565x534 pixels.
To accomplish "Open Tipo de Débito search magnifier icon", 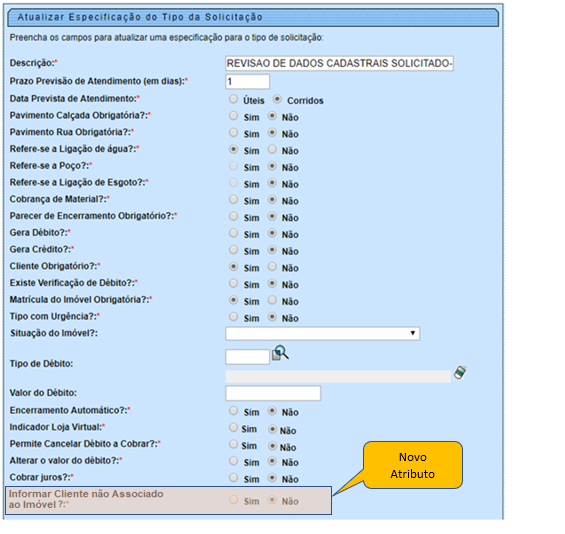I will (280, 353).
